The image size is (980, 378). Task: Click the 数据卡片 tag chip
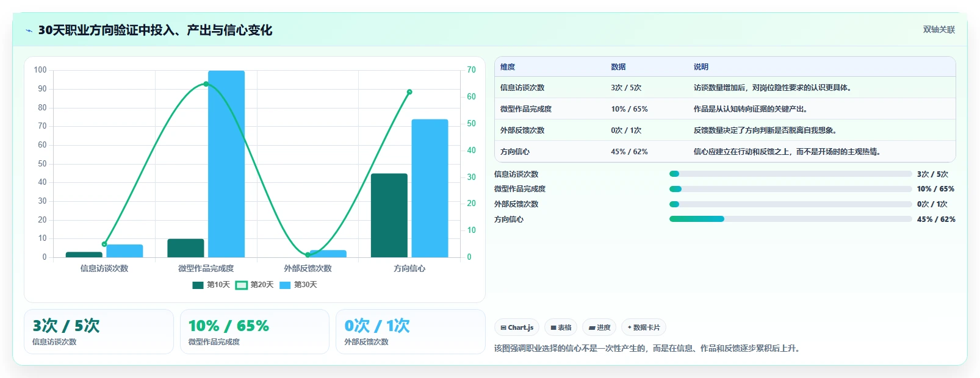point(644,327)
